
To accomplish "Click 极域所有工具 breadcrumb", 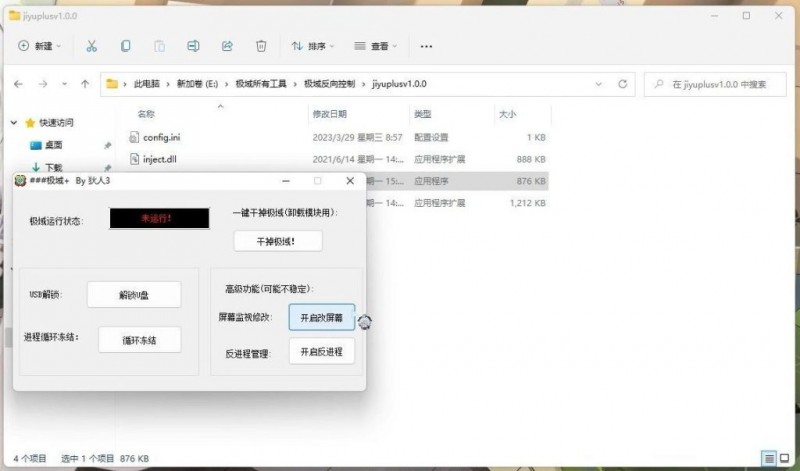I will pyautogui.click(x=261, y=84).
